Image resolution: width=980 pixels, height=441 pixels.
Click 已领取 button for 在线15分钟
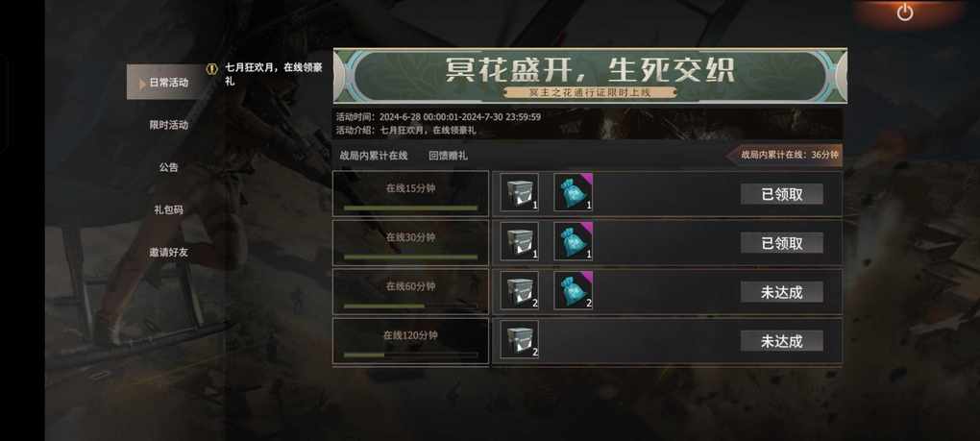coord(782,194)
